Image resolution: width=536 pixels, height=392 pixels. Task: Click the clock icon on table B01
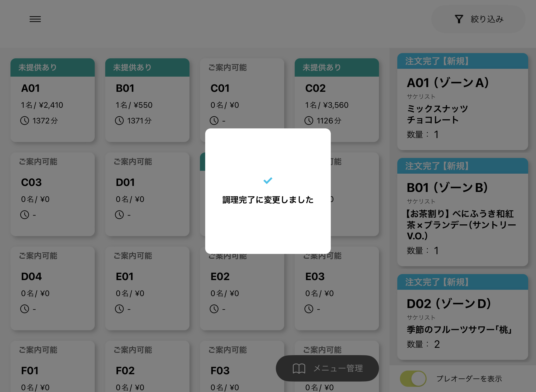point(119,121)
